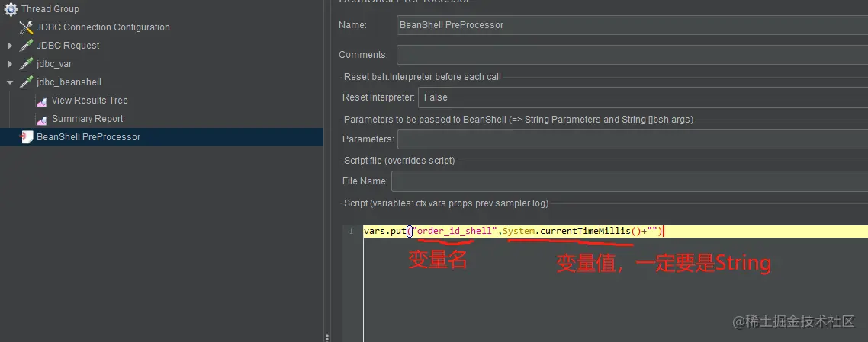Click the panel divider grip handle
This screenshot has width=868, height=342.
click(x=327, y=337)
